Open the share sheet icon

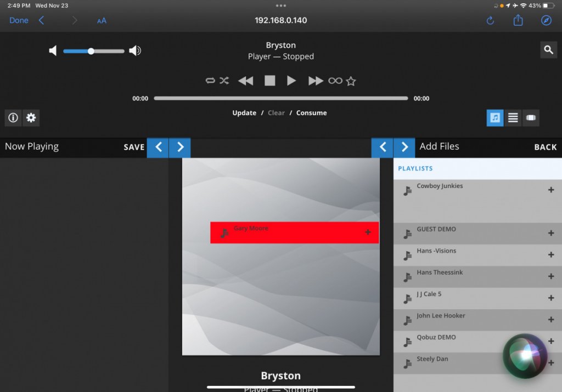(518, 20)
